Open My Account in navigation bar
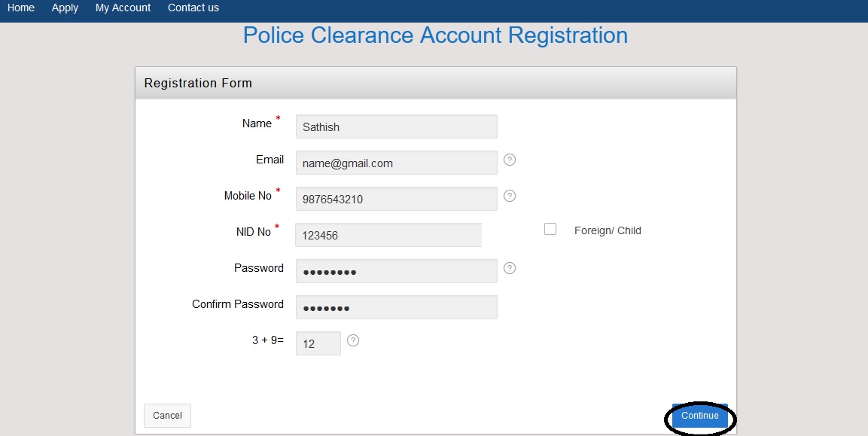 coord(123,8)
